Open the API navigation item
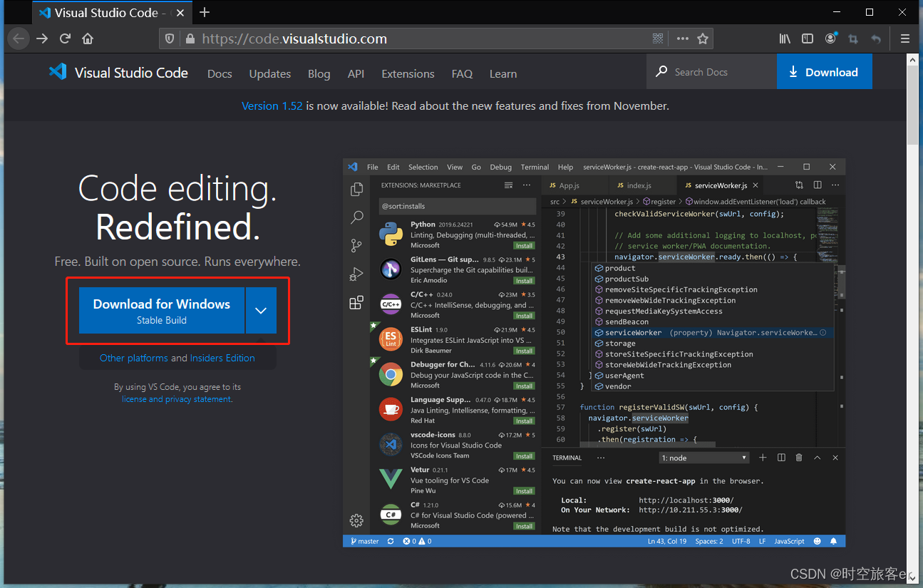This screenshot has height=588, width=923. coord(356,73)
